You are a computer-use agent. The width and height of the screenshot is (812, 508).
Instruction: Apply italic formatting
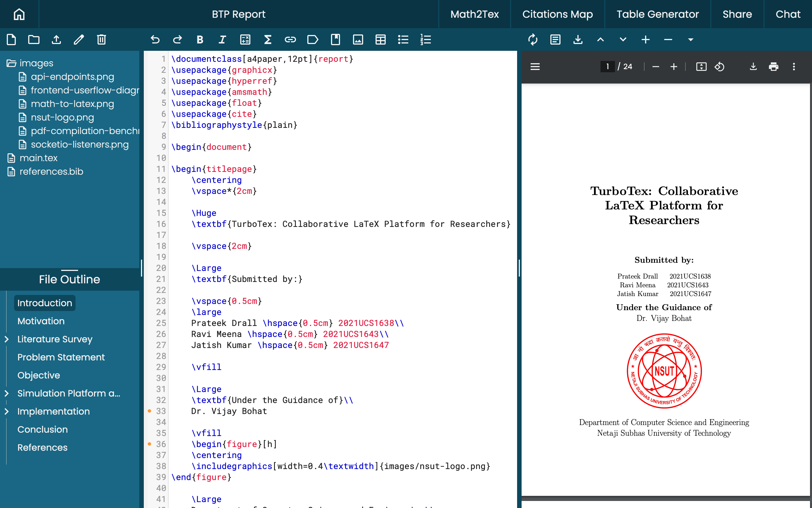tap(222, 40)
